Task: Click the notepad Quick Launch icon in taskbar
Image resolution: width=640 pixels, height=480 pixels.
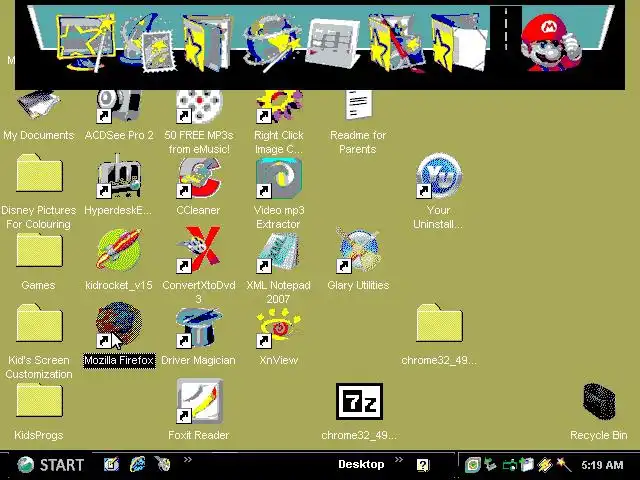Action: (111, 464)
